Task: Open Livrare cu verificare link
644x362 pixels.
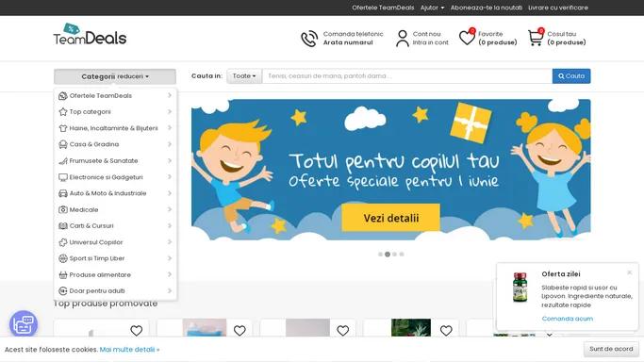Action: coord(558,8)
